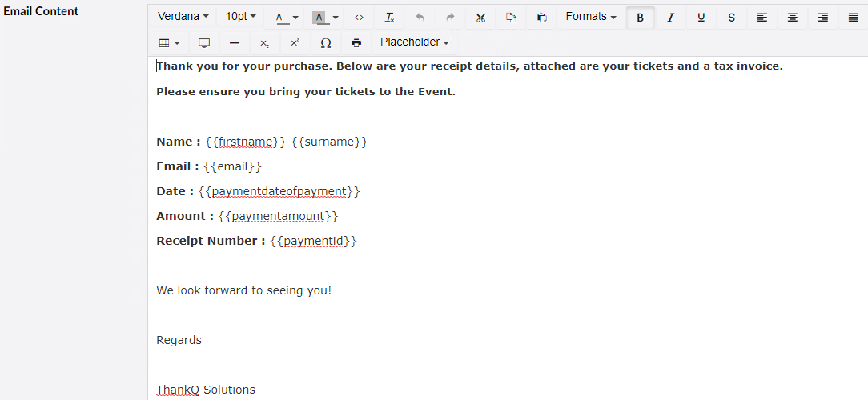868x400 pixels.
Task: Toggle italic formatting
Action: click(x=670, y=18)
